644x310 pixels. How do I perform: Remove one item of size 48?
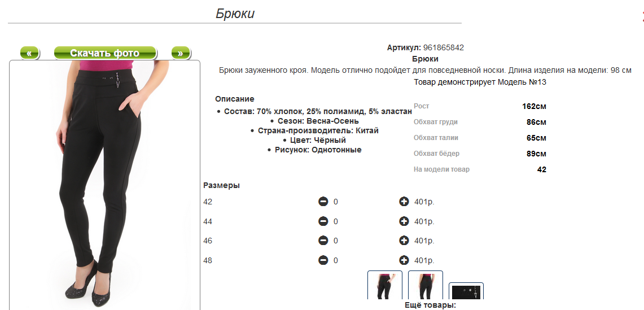(323, 260)
